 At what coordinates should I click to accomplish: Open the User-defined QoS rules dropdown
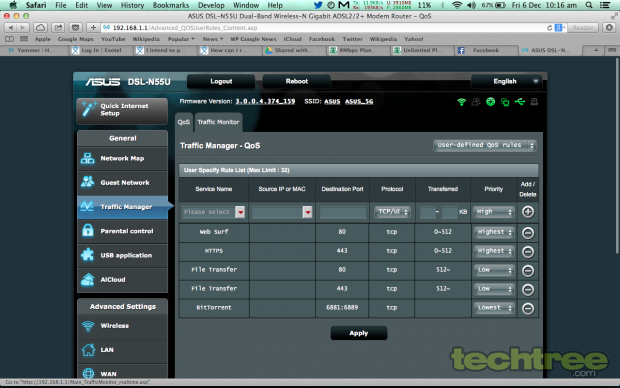coord(485,145)
